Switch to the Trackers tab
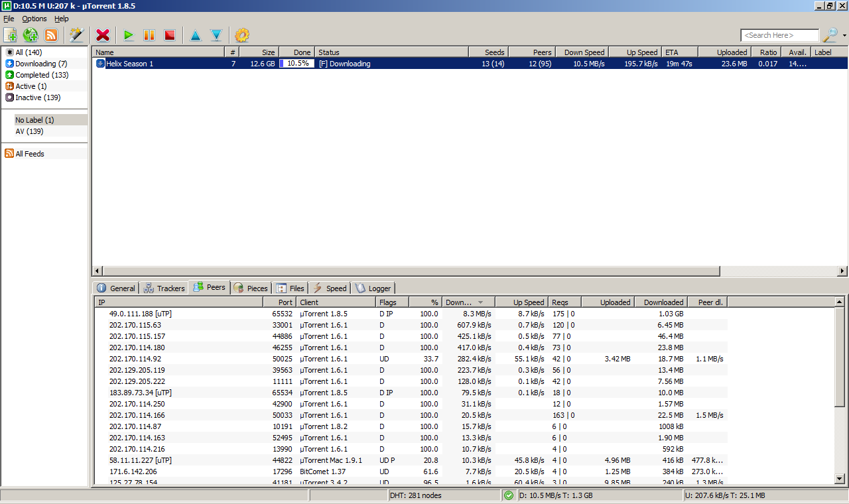This screenshot has width=849, height=504. [x=164, y=288]
